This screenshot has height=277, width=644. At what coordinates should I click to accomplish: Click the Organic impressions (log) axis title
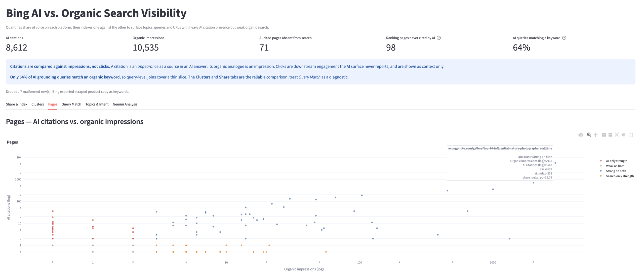(304, 269)
